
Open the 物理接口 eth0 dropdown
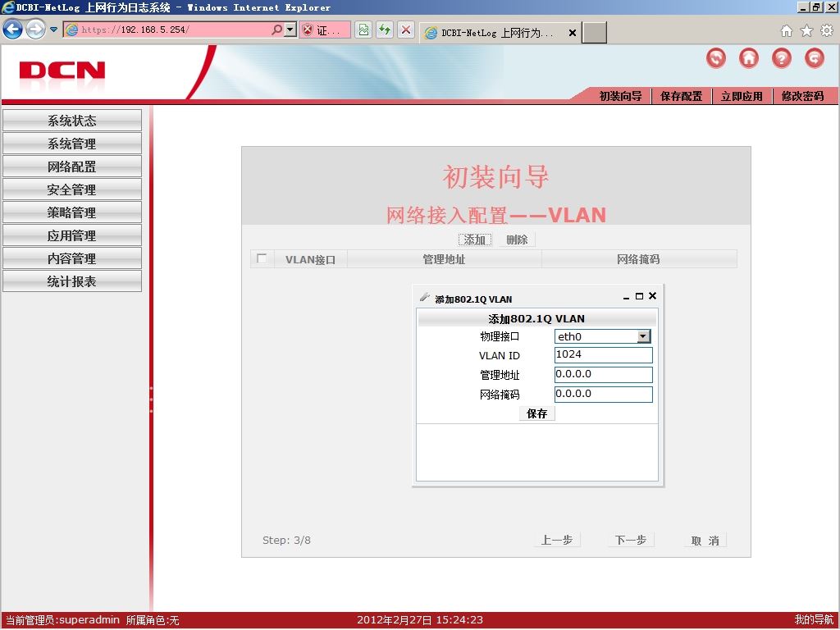coord(603,336)
